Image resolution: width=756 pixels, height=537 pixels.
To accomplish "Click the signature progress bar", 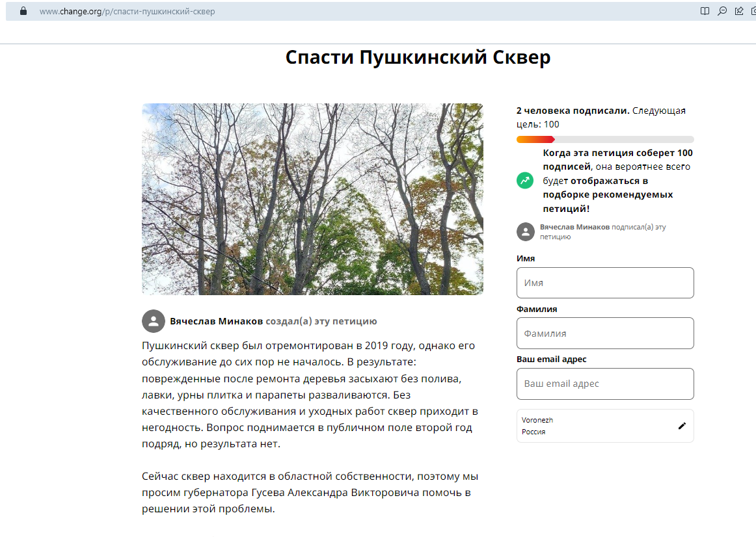I will point(605,140).
